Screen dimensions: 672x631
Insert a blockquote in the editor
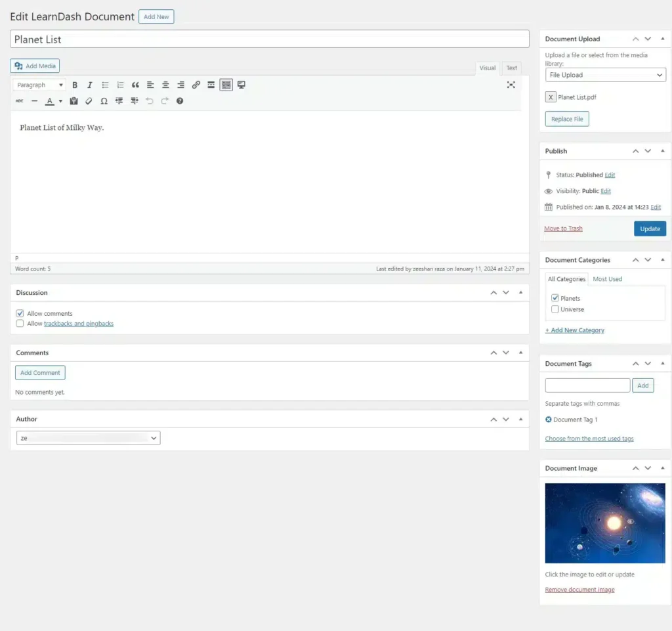click(x=135, y=85)
